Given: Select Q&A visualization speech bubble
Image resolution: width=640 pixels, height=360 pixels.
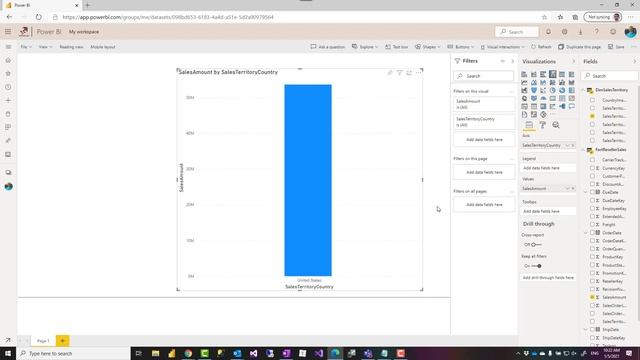Looking at the screenshot, I should [571, 106].
